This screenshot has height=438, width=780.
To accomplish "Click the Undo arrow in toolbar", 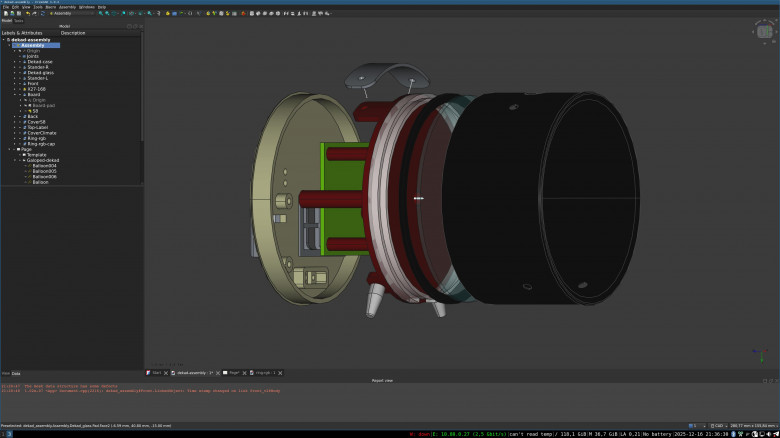I will coord(26,13).
